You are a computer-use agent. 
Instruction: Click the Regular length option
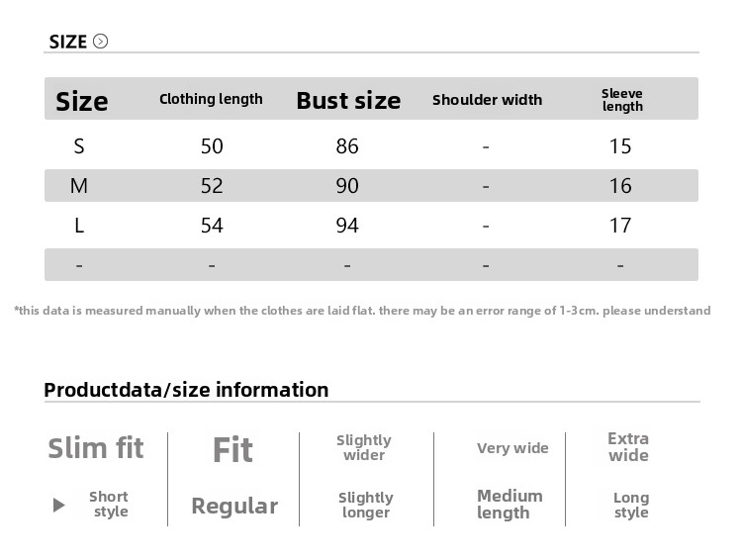click(x=234, y=506)
